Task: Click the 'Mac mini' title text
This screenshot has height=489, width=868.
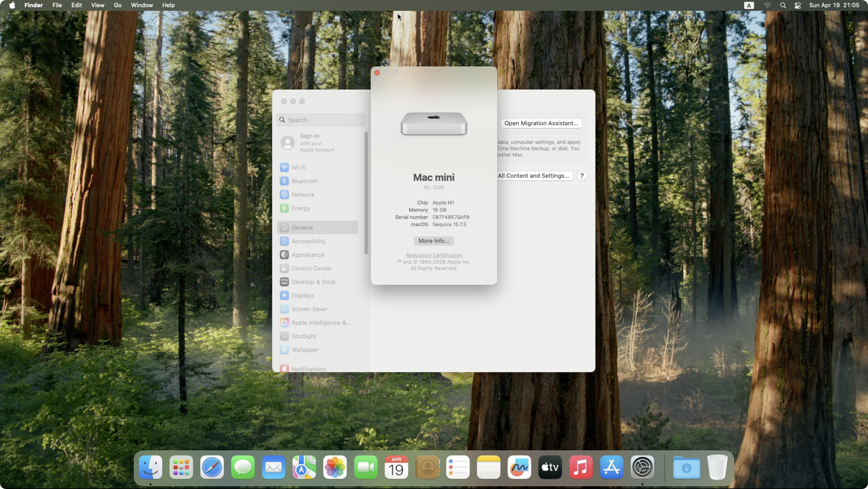Action: coord(434,177)
